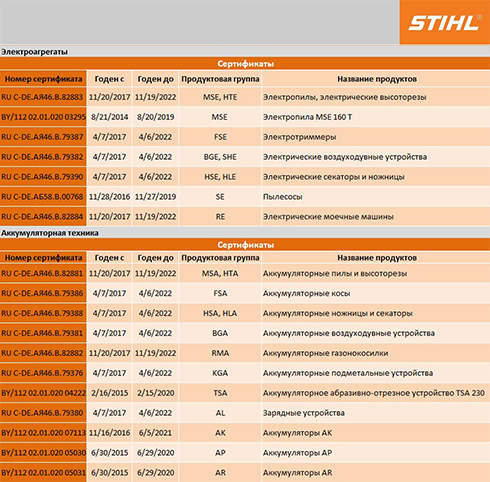Select product name Аккумуляторные газонокосилки
This screenshot has width=490, height=482.
pos(325,353)
